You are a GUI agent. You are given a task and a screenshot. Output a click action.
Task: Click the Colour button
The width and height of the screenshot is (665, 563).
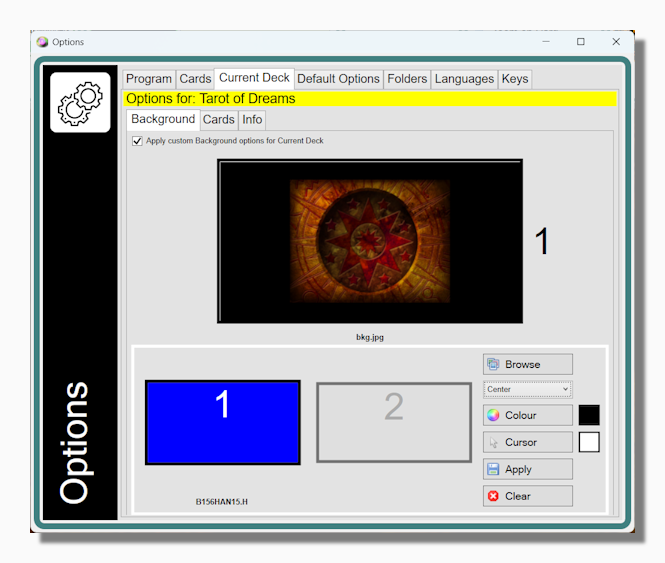[x=528, y=415]
